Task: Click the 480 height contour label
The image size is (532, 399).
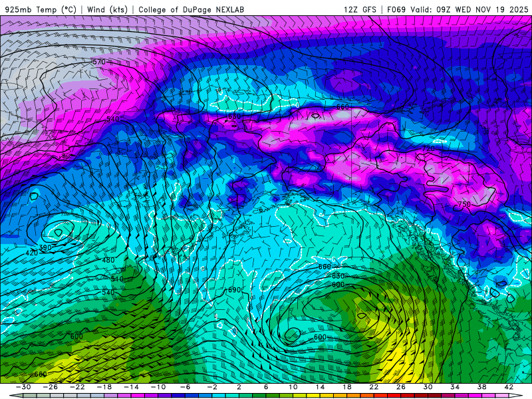Action: click(108, 260)
